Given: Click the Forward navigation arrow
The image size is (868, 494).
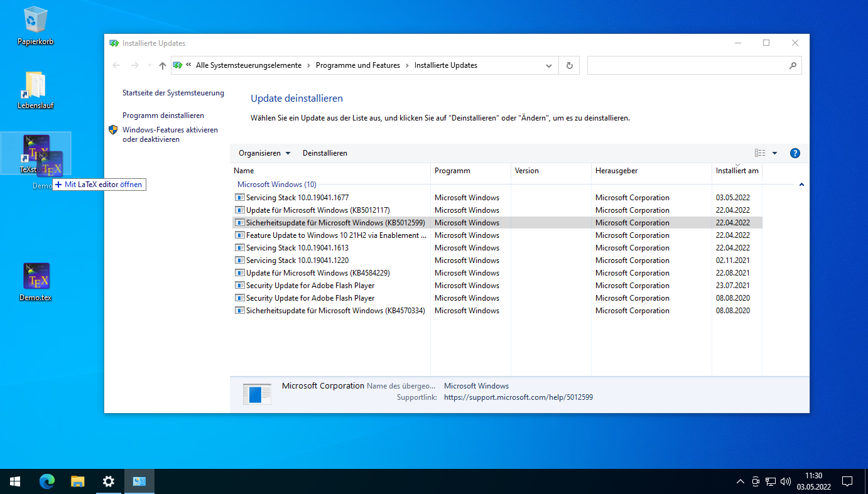Looking at the screenshot, I should click(x=134, y=65).
